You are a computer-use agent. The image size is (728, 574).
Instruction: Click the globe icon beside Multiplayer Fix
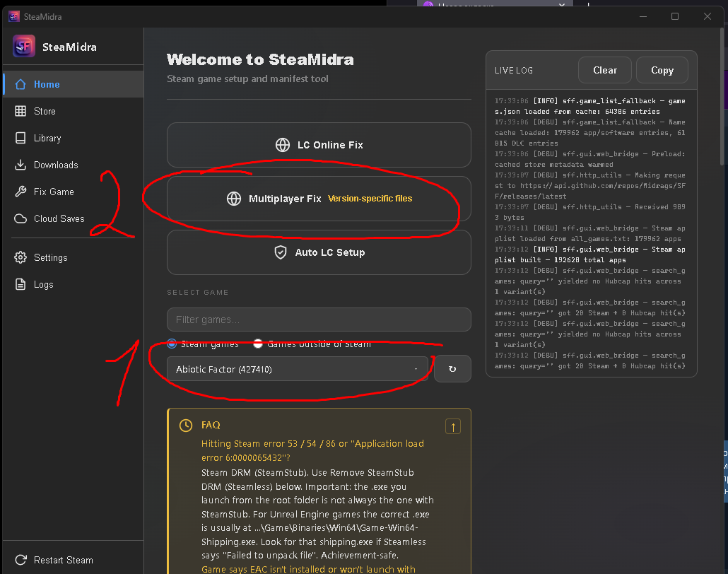233,199
